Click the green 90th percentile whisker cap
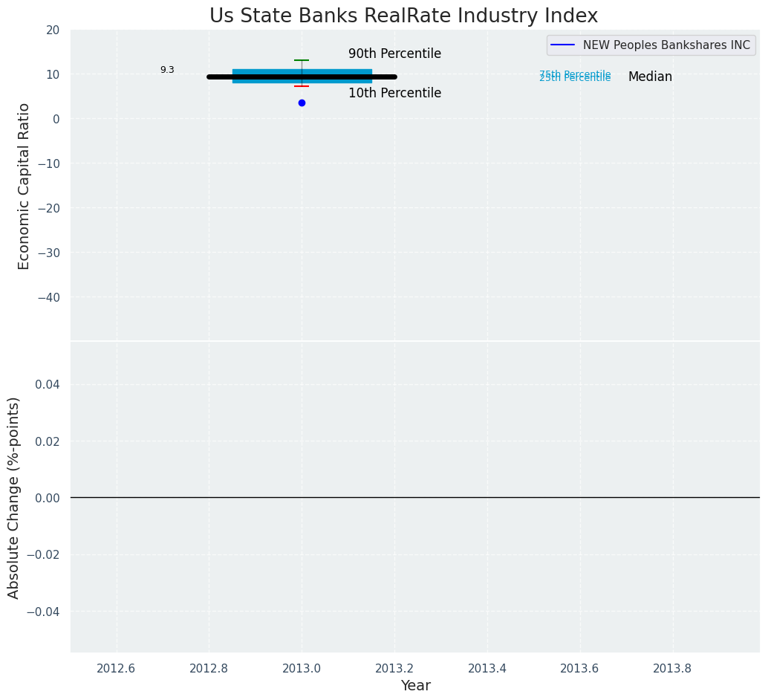The width and height of the screenshot is (768, 700). click(x=302, y=60)
